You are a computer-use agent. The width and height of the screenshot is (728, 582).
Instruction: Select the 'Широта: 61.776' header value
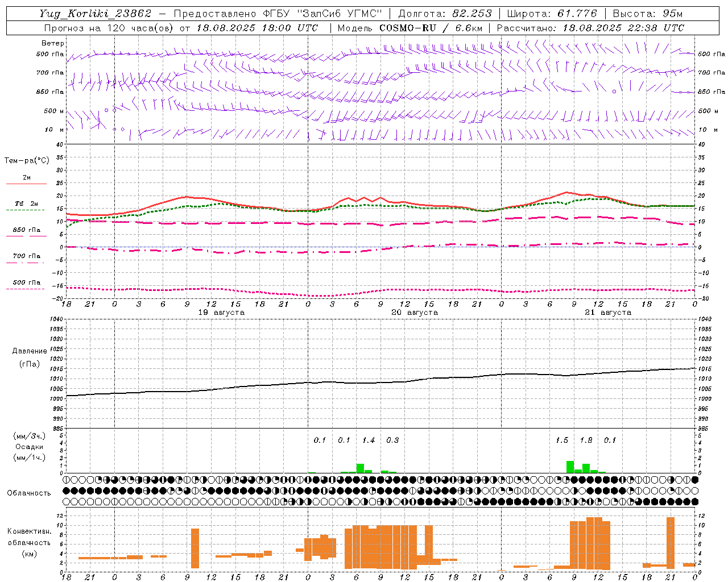click(552, 14)
